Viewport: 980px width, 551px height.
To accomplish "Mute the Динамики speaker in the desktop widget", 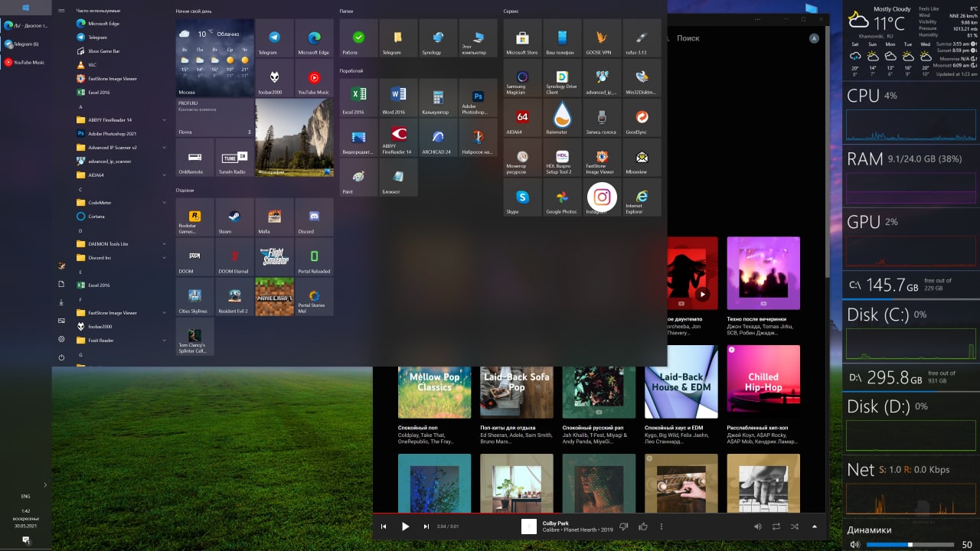I will pos(854,545).
